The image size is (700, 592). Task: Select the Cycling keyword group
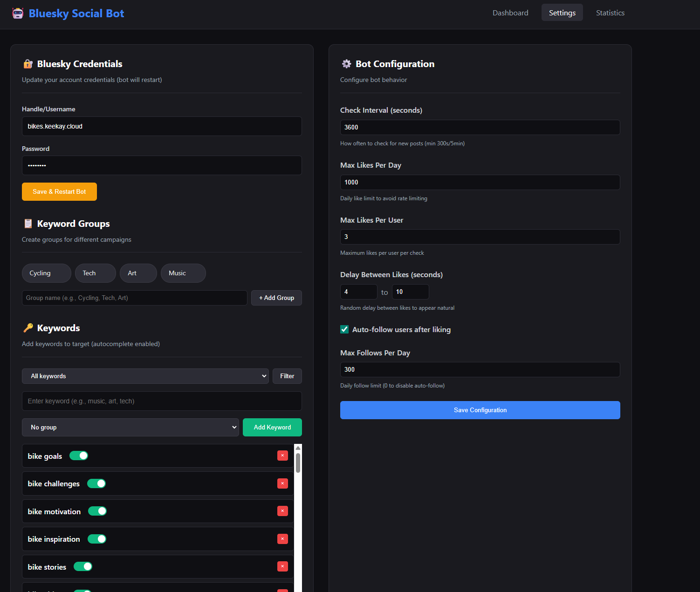47,273
